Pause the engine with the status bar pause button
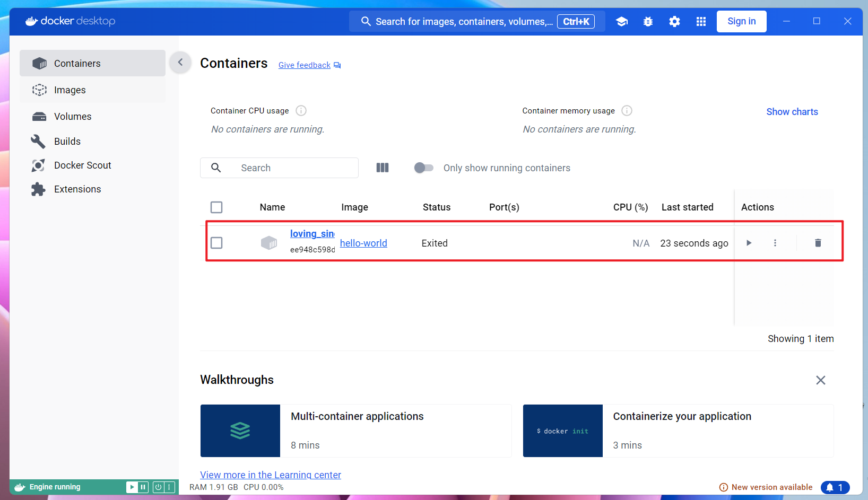 pos(143,487)
